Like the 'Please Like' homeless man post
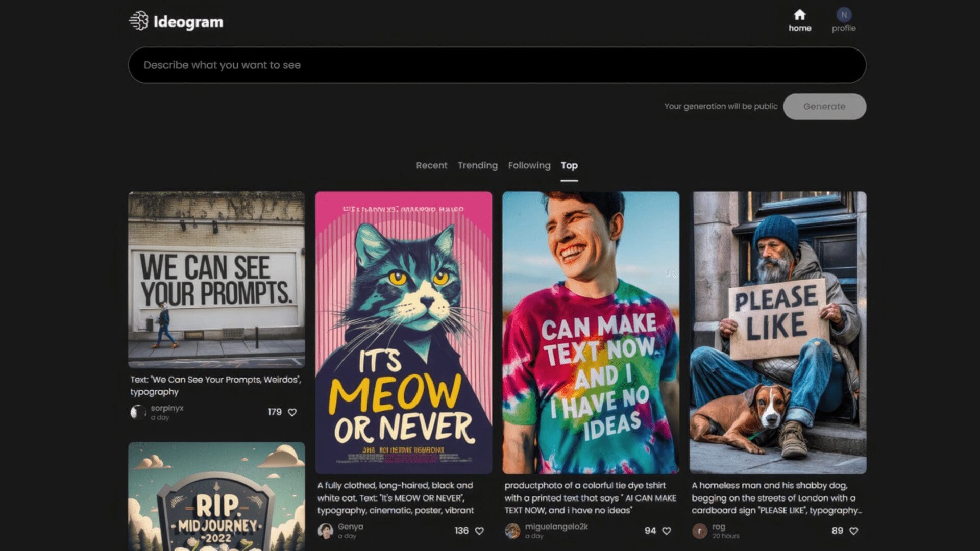The width and height of the screenshot is (980, 551). (x=853, y=531)
